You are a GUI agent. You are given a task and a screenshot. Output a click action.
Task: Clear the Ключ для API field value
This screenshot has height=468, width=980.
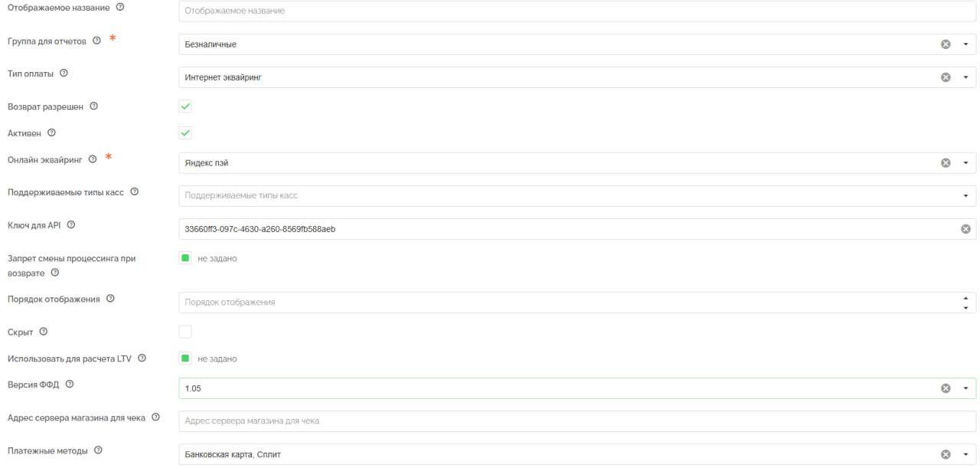[965, 228]
